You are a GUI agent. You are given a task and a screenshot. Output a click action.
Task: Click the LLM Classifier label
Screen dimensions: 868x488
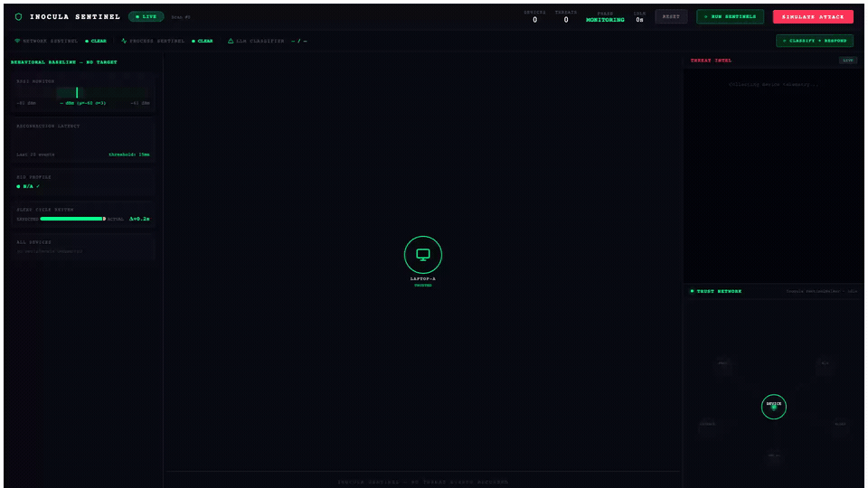[x=260, y=41]
